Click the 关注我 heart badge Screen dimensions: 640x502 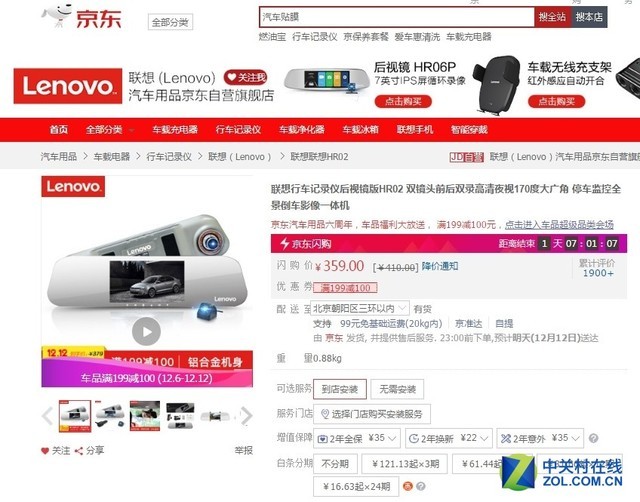coord(245,77)
